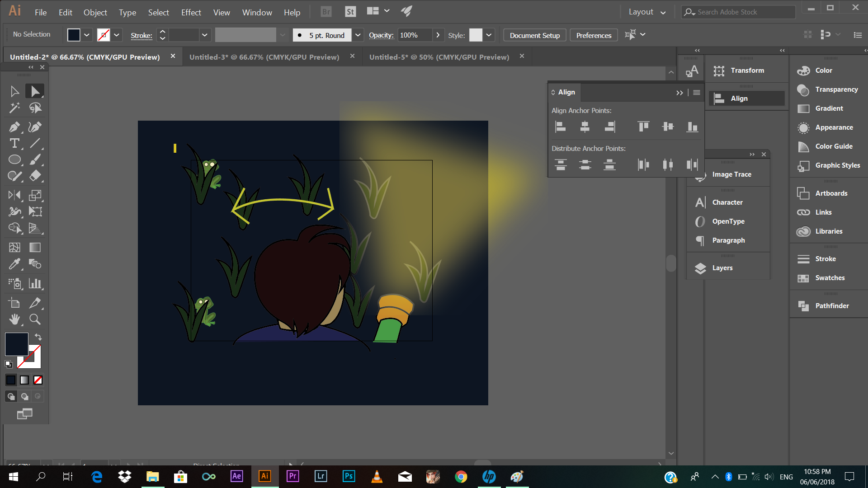Select the Type tool
The image size is (868, 488).
tap(14, 144)
